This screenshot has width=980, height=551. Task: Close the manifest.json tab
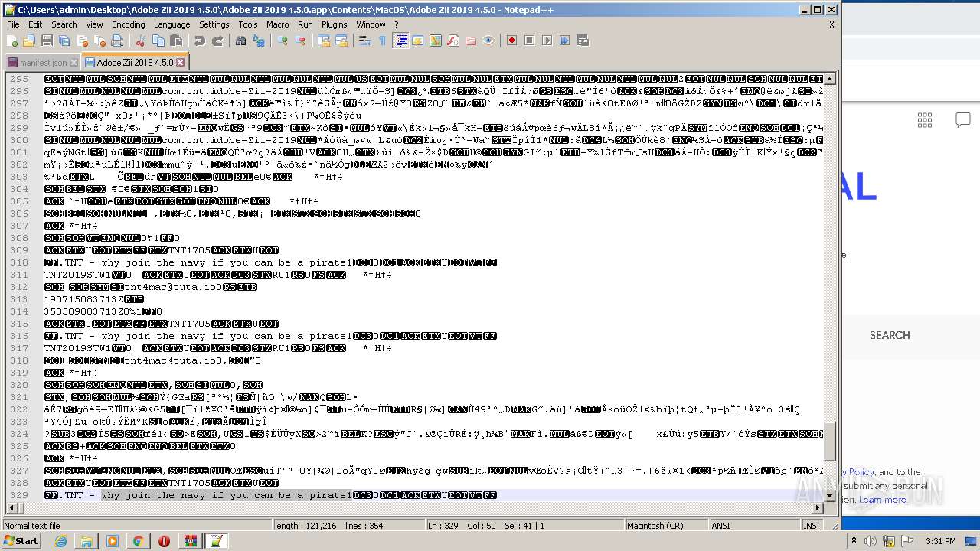pos(73,63)
